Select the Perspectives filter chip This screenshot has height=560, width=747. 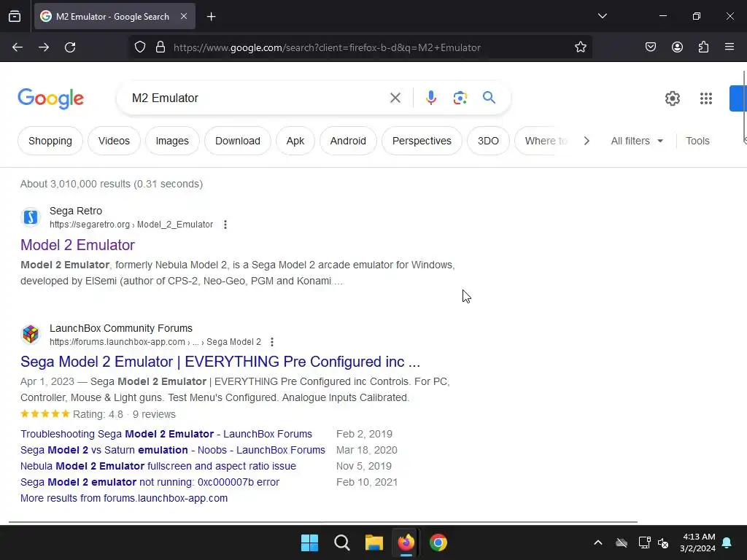click(422, 141)
